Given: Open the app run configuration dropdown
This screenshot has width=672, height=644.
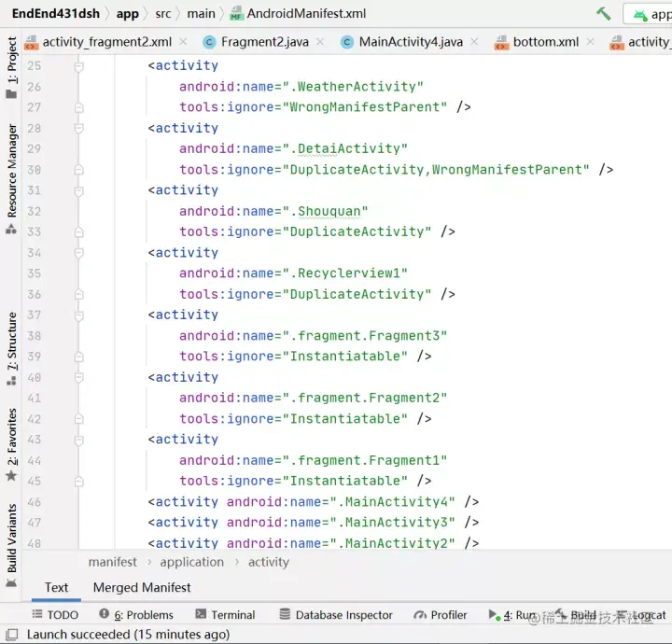Looking at the screenshot, I should [649, 14].
